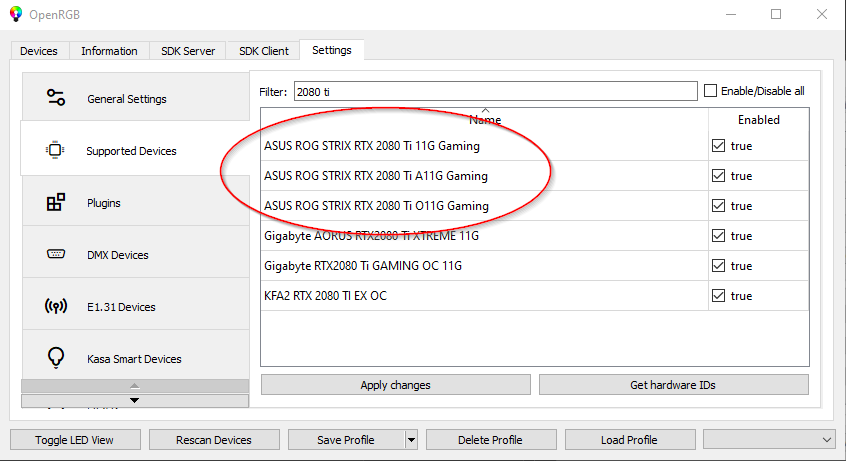Image resolution: width=846 pixels, height=461 pixels.
Task: Disable ASUS ROG STRIX 2080 Ti O11G Gaming
Action: coord(718,206)
